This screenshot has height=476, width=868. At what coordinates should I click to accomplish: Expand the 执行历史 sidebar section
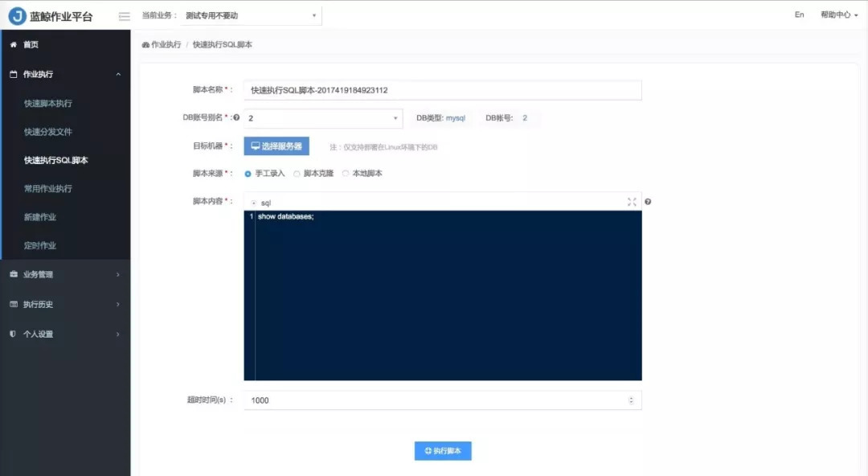pyautogui.click(x=118, y=304)
